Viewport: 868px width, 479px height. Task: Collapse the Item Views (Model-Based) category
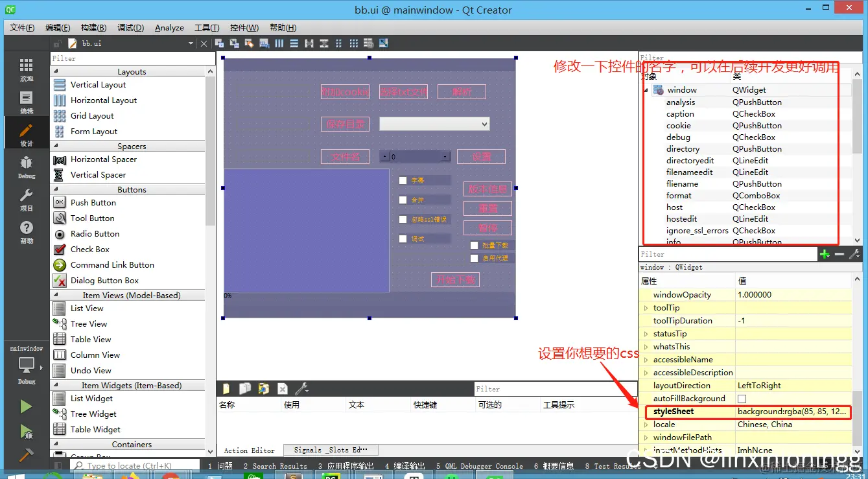(56, 295)
